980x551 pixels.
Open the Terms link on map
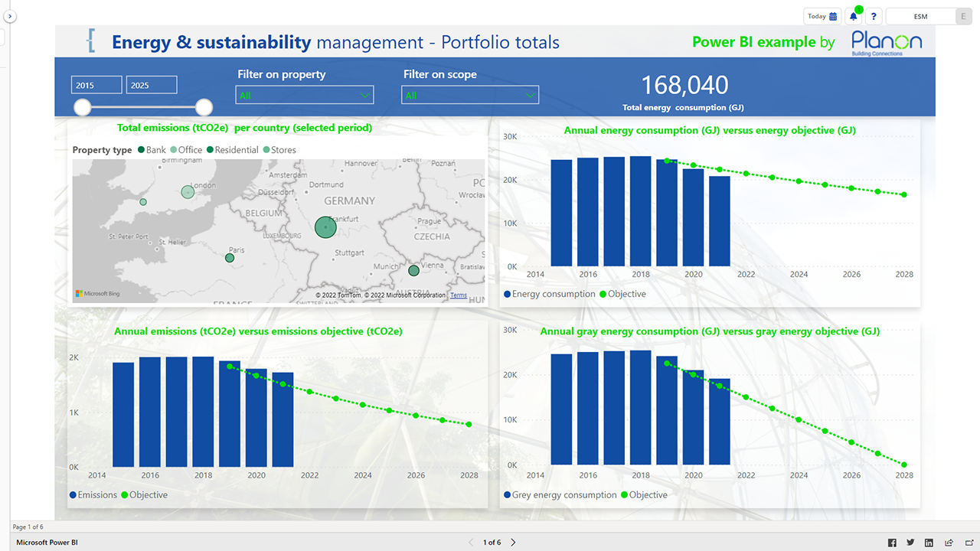click(459, 295)
